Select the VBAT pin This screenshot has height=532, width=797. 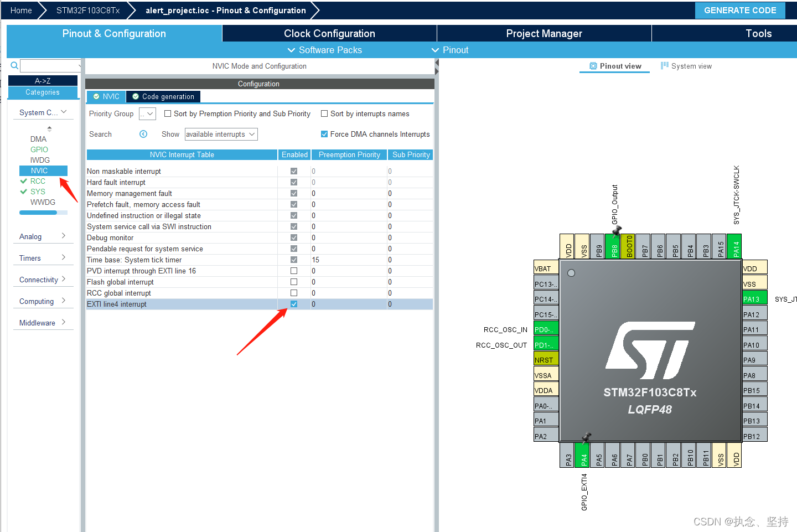tap(546, 268)
